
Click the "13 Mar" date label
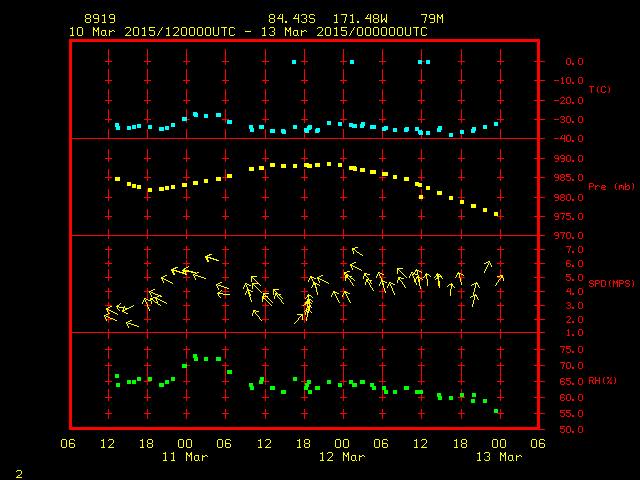click(x=499, y=457)
